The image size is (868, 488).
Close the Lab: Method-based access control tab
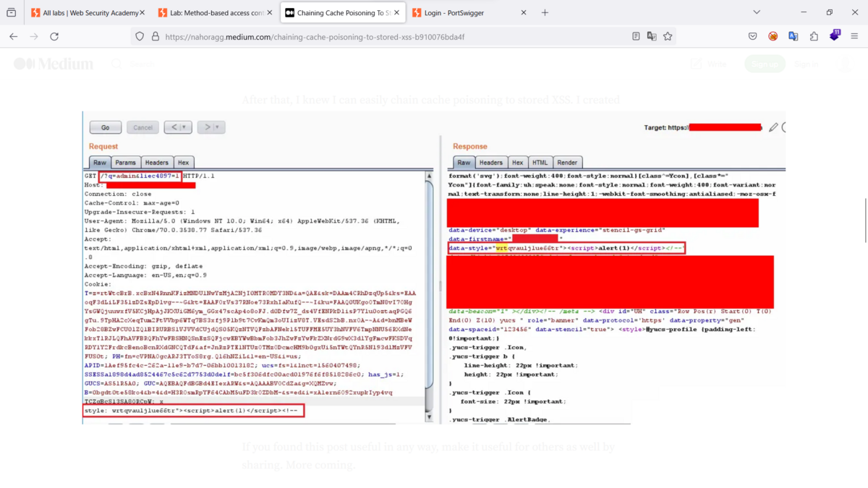pos(269,12)
